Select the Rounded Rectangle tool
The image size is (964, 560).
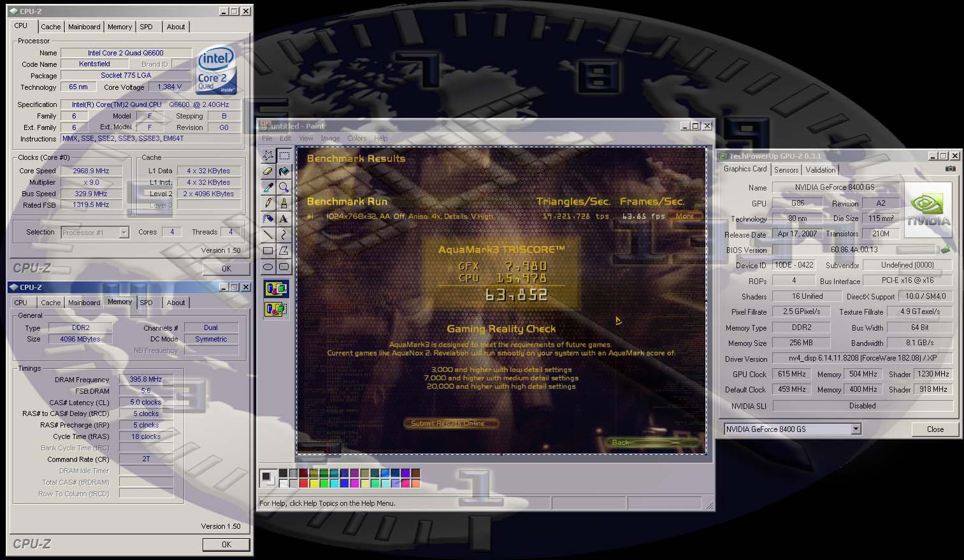coord(284,267)
